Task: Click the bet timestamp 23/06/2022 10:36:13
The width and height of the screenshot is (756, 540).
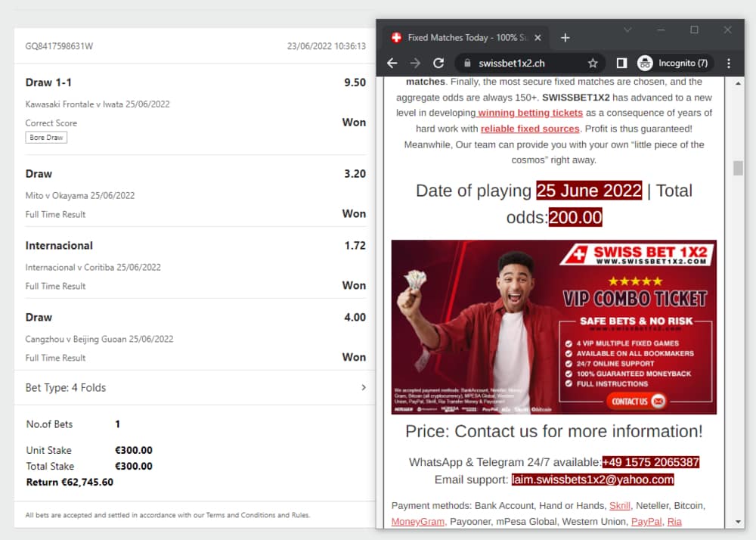Action: click(x=327, y=46)
